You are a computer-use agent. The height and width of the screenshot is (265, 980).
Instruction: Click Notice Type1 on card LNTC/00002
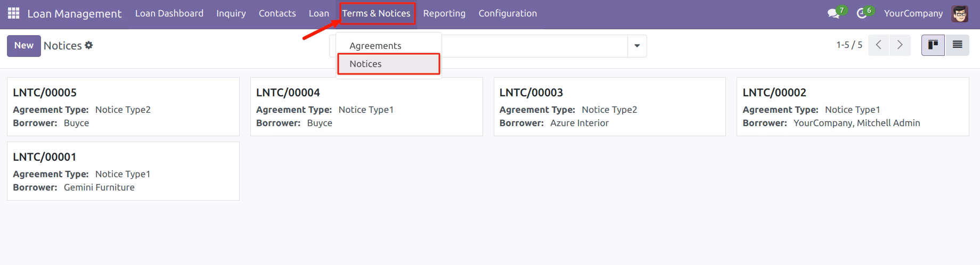pos(852,110)
